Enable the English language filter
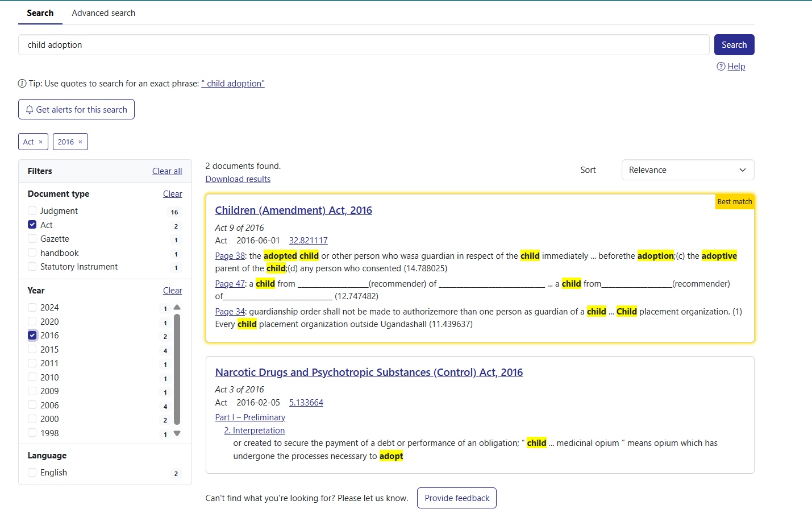The width and height of the screenshot is (812, 513). [x=32, y=473]
